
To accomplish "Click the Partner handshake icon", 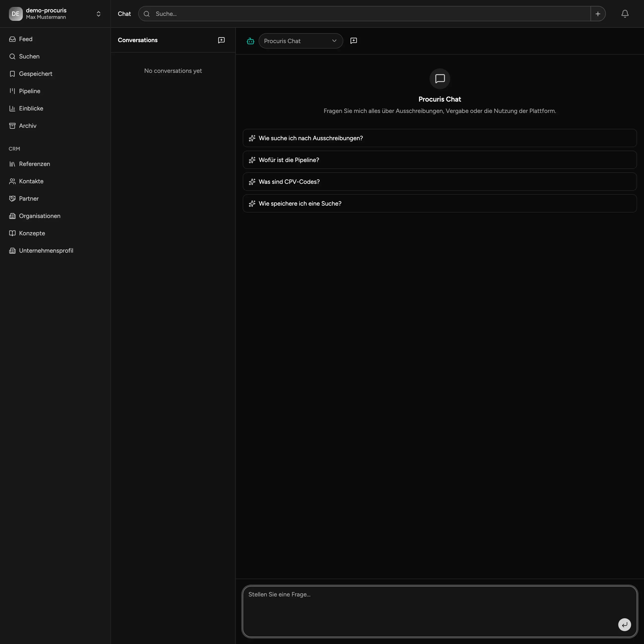I will (x=12, y=199).
